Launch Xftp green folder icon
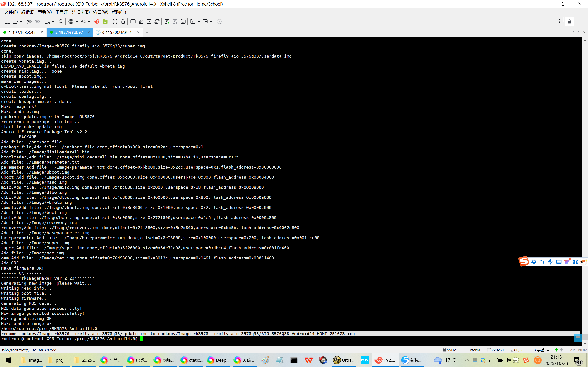This screenshot has height=367, width=588. tap(105, 22)
